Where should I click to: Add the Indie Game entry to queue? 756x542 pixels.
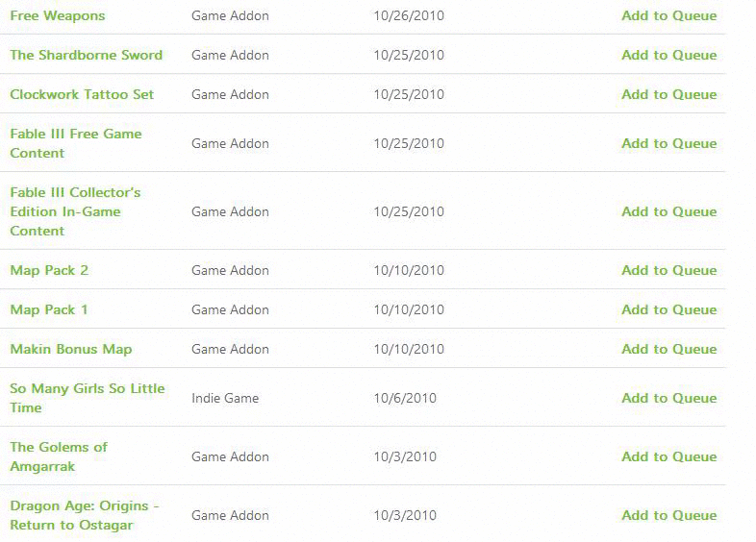(x=668, y=398)
